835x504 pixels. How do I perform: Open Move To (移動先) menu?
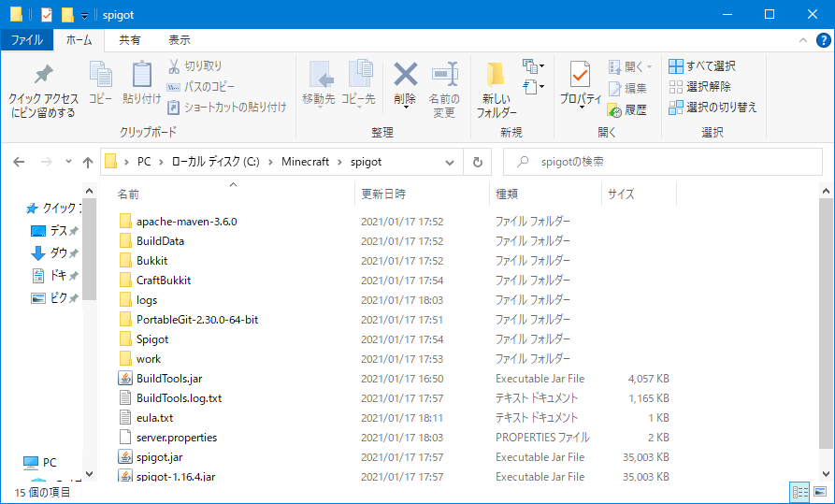[x=319, y=85]
